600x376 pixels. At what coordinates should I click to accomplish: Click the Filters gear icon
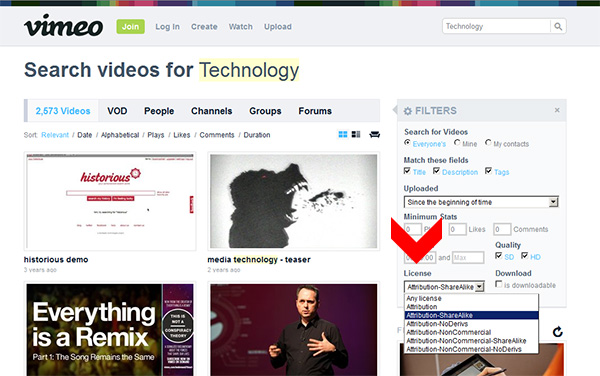point(408,111)
